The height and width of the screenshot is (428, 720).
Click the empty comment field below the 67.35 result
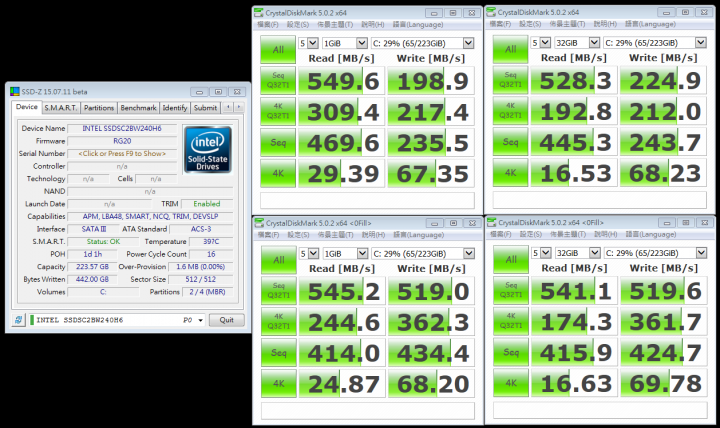click(367, 201)
